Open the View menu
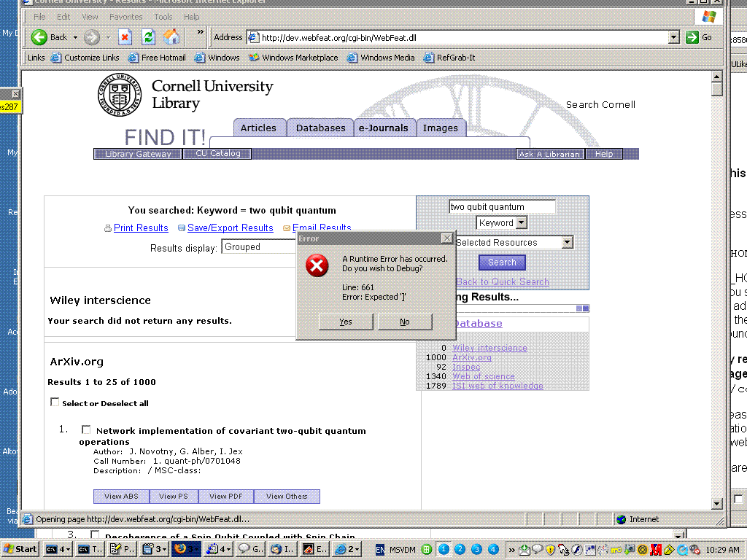The width and height of the screenshot is (747, 560). [90, 17]
